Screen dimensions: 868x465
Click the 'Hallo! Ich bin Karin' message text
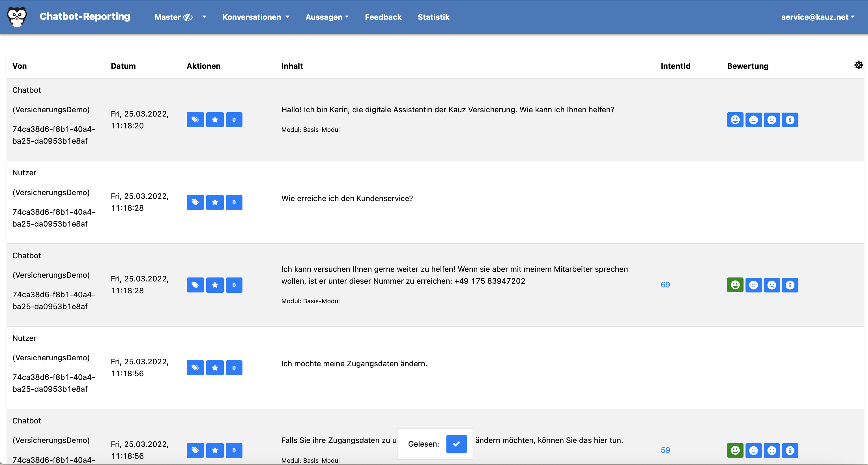(x=448, y=109)
